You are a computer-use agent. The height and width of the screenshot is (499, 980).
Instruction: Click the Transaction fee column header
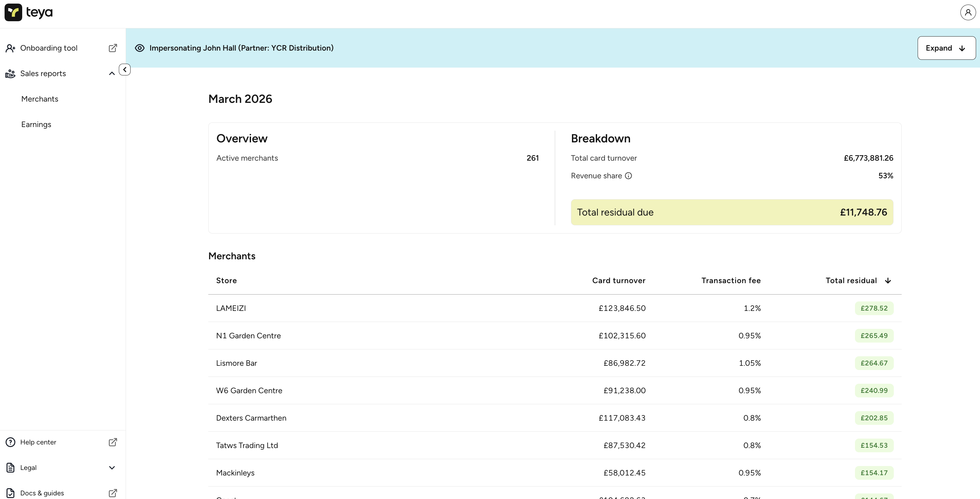[x=731, y=281]
